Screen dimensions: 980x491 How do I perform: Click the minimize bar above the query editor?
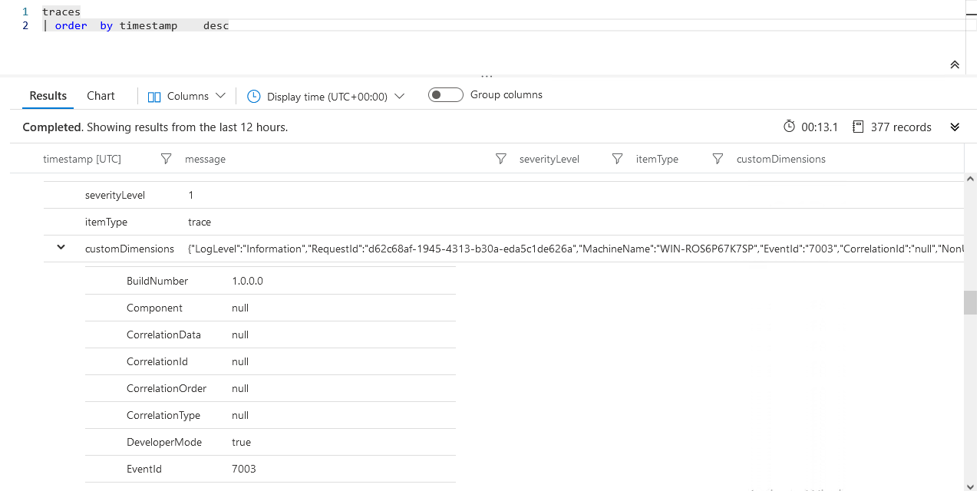pos(487,74)
